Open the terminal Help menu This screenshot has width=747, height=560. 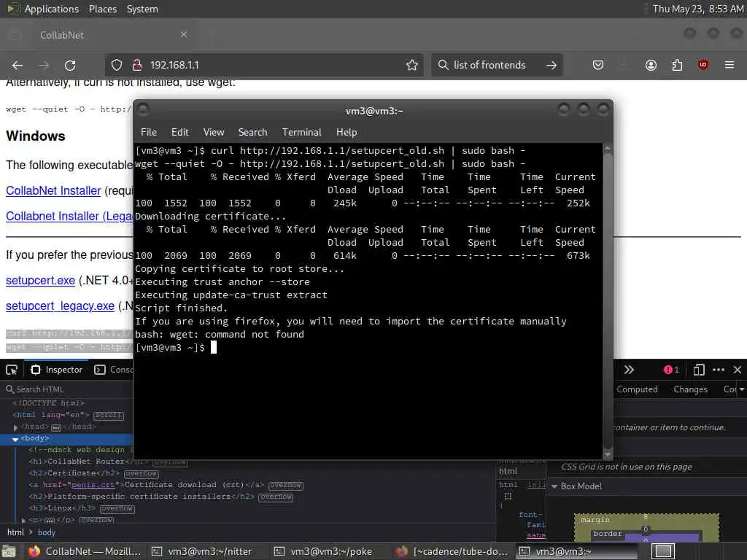(x=347, y=133)
